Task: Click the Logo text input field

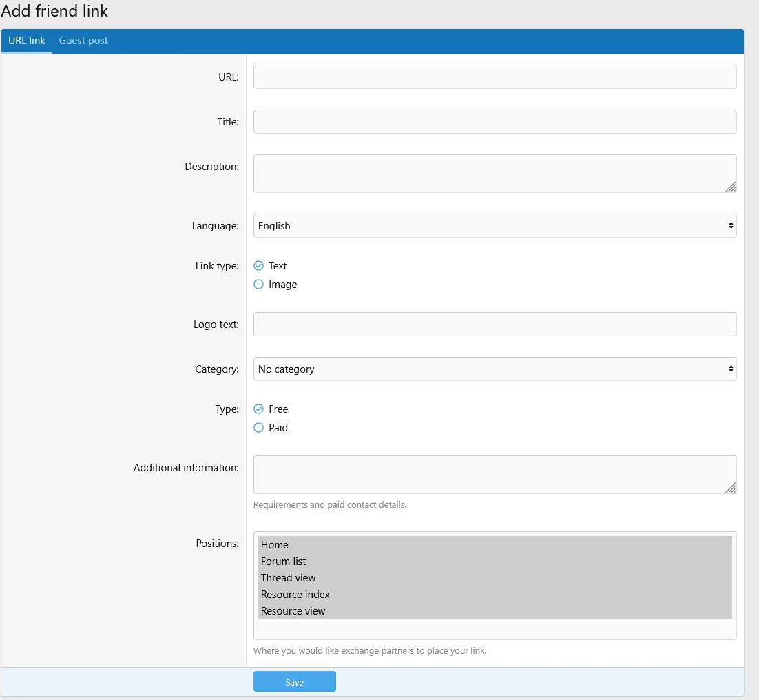Action: (x=495, y=325)
